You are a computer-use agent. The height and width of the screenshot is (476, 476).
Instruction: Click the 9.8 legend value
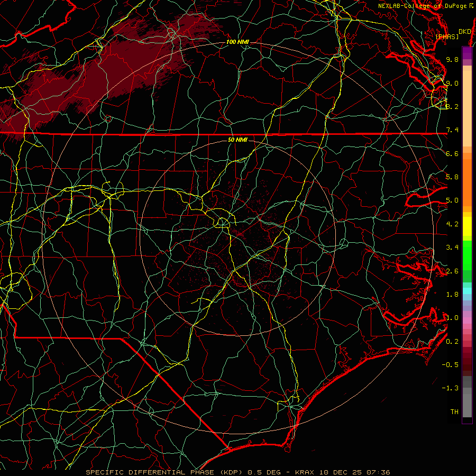coord(452,60)
